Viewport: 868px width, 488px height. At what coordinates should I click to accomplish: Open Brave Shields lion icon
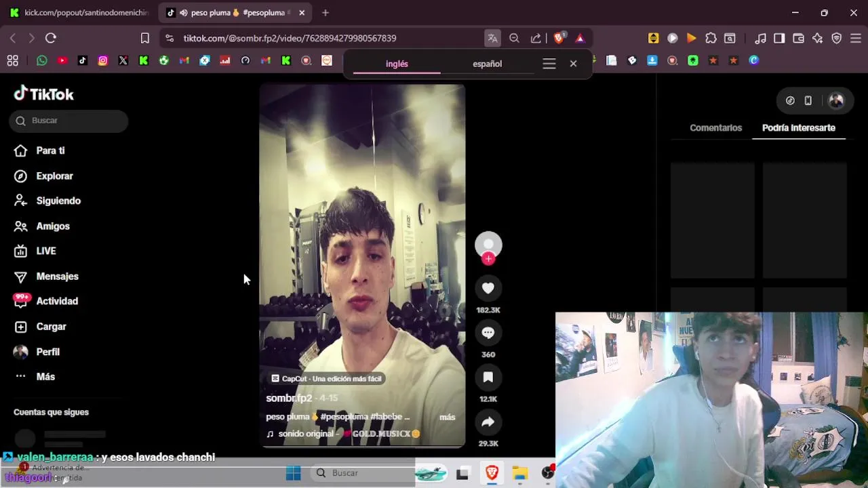coord(559,38)
